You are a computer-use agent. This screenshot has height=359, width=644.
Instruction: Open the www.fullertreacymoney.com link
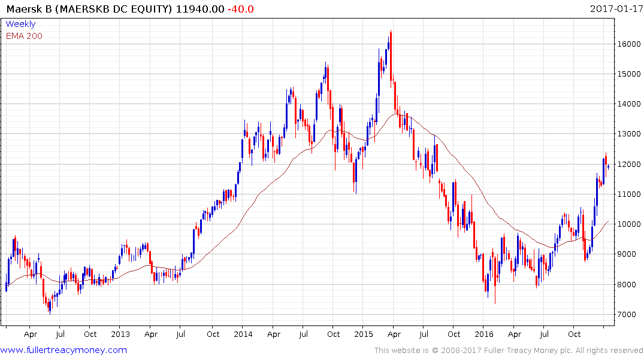64,350
